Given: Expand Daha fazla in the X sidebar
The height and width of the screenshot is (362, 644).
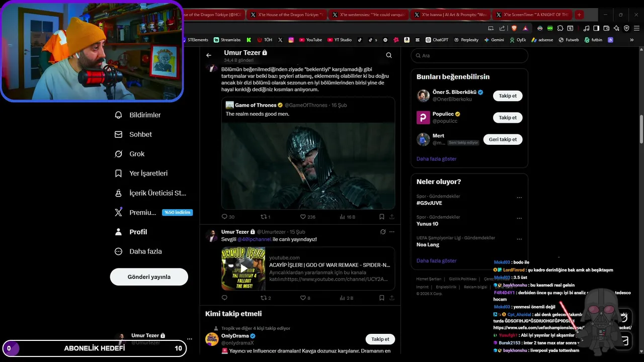Looking at the screenshot, I should pyautogui.click(x=138, y=251).
